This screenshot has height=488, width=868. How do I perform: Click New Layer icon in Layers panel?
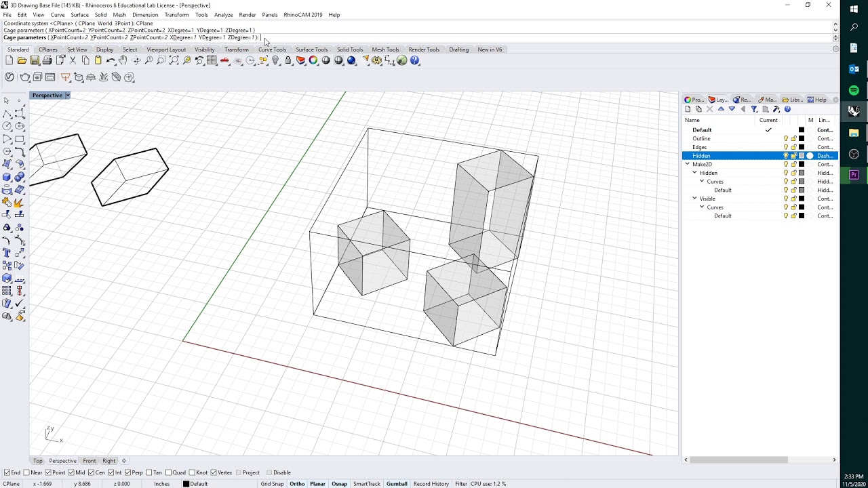(x=688, y=109)
